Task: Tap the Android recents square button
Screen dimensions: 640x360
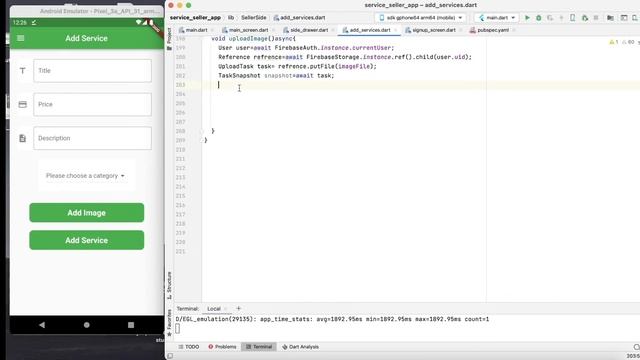Action: 131,325
